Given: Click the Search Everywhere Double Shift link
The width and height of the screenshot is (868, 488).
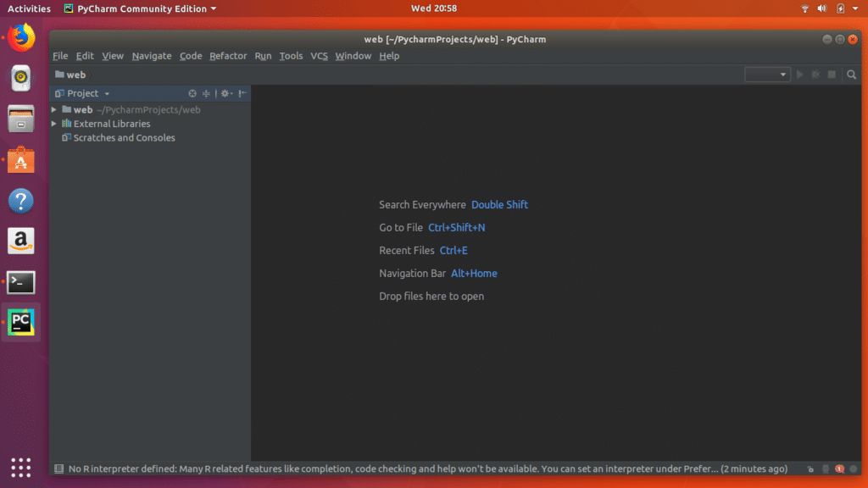Looking at the screenshot, I should pos(499,204).
